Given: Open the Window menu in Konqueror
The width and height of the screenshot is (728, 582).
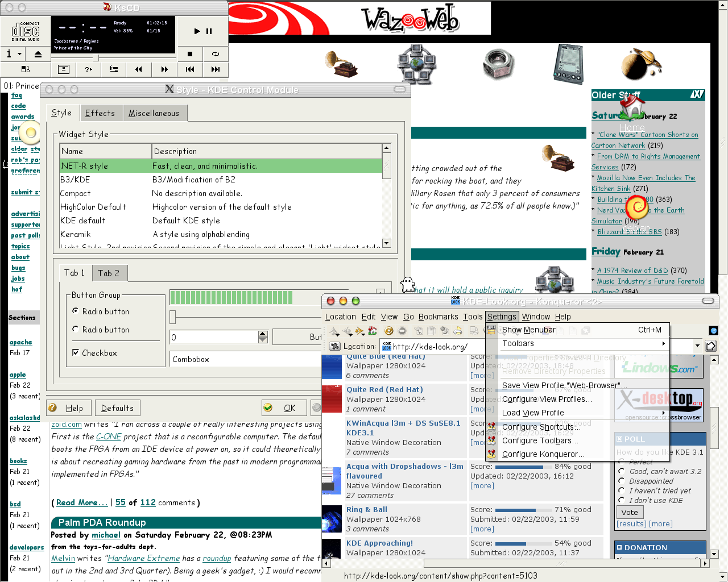Looking at the screenshot, I should pos(536,317).
